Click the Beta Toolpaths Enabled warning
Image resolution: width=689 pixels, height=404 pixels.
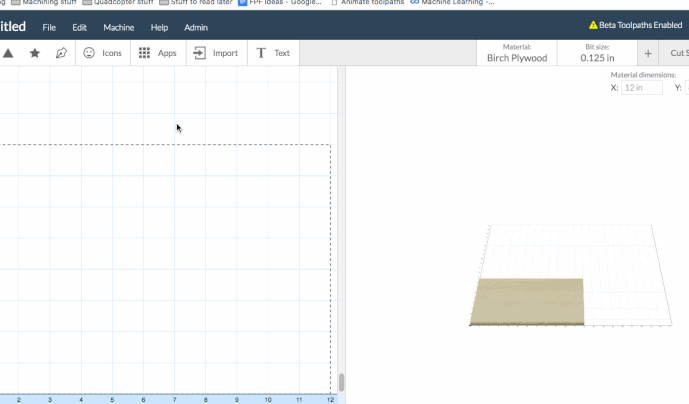pos(635,26)
